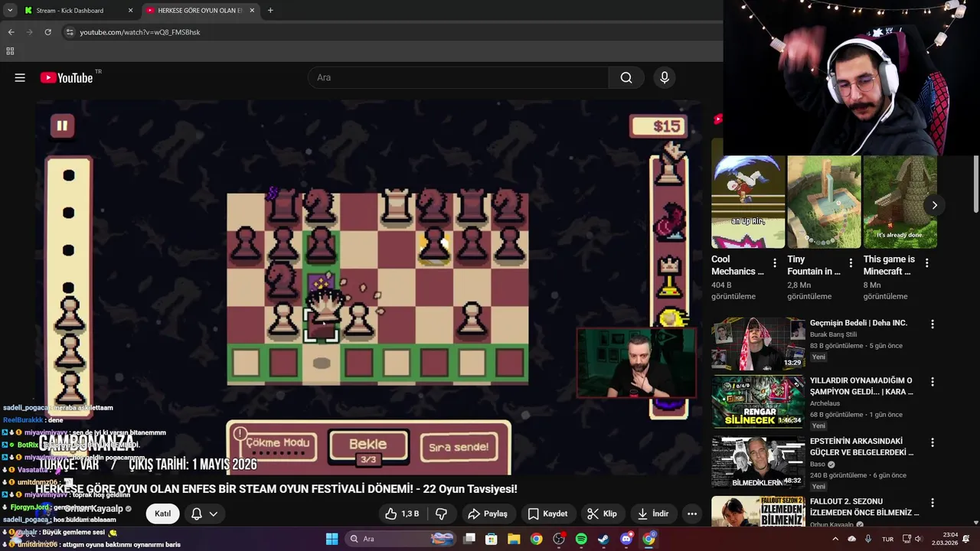Save the video with Kaydet

[x=547, y=514]
